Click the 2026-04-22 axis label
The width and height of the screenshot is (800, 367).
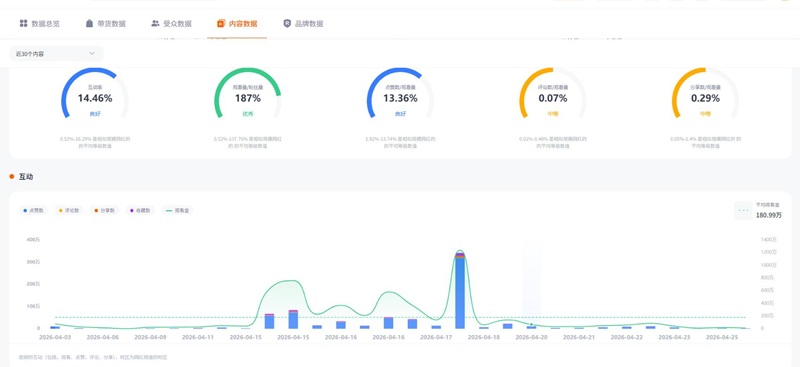point(627,337)
